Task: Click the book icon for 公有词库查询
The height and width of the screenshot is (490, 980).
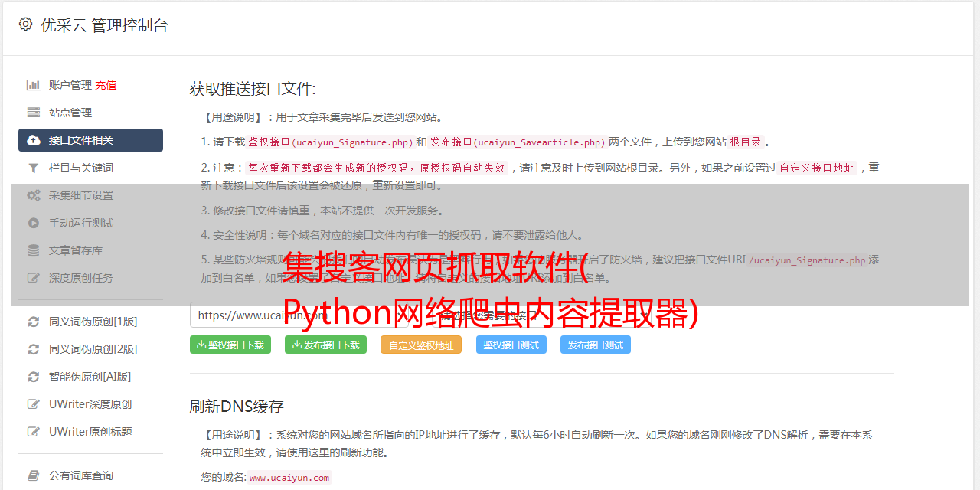Action: point(34,475)
